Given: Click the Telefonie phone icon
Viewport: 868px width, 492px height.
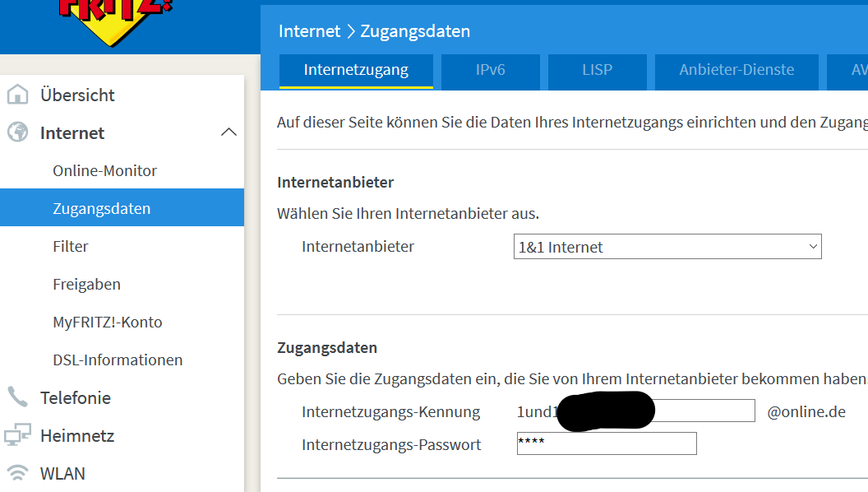Looking at the screenshot, I should (x=17, y=397).
